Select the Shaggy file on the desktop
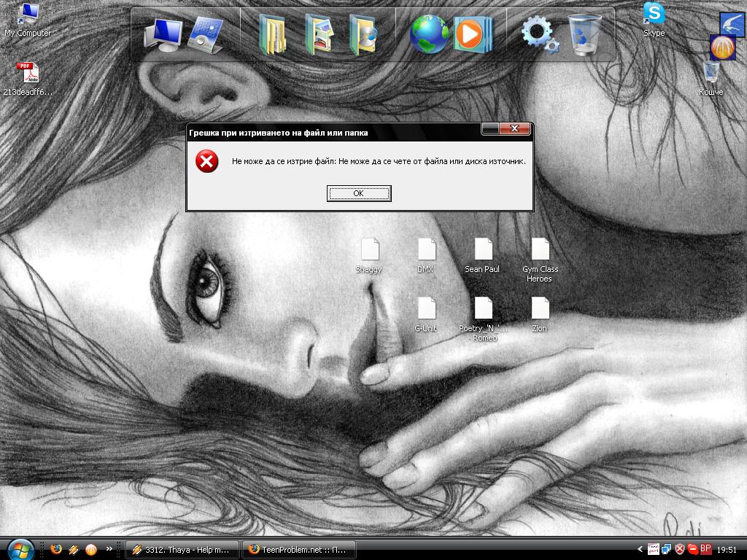The width and height of the screenshot is (747, 560). (x=368, y=256)
